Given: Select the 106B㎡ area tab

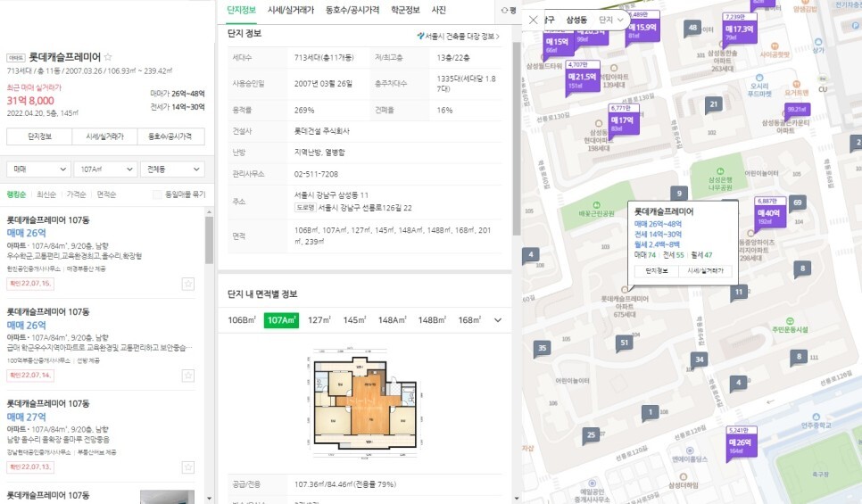Looking at the screenshot, I should (242, 320).
